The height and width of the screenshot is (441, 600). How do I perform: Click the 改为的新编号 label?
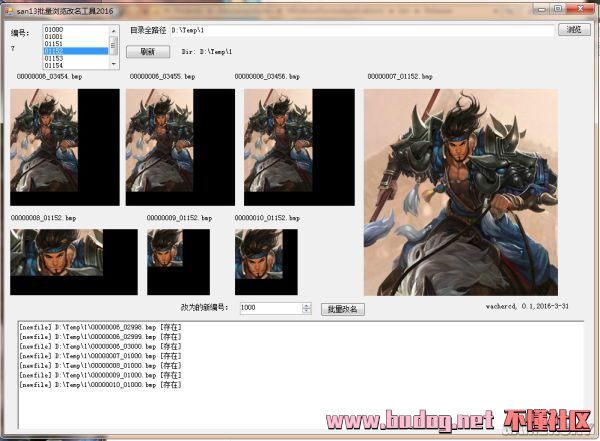(204, 307)
